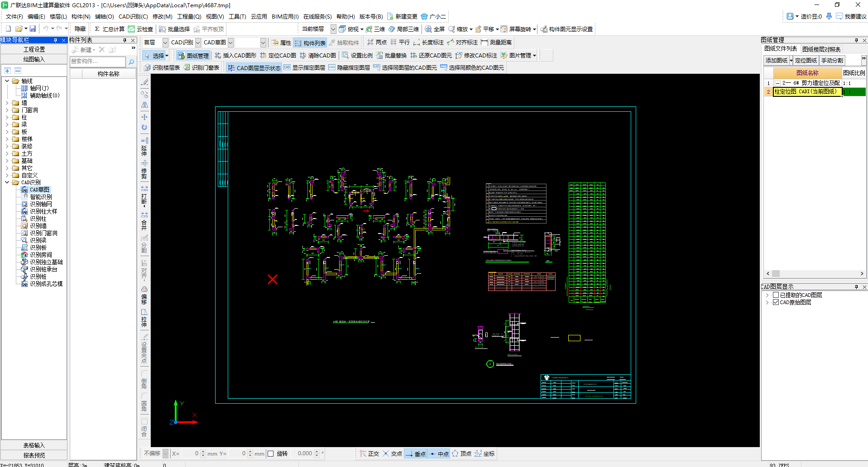Image resolution: width=868 pixels, height=467 pixels.
Task: Enable the 旋转 rotate checkbox
Action: (271, 454)
